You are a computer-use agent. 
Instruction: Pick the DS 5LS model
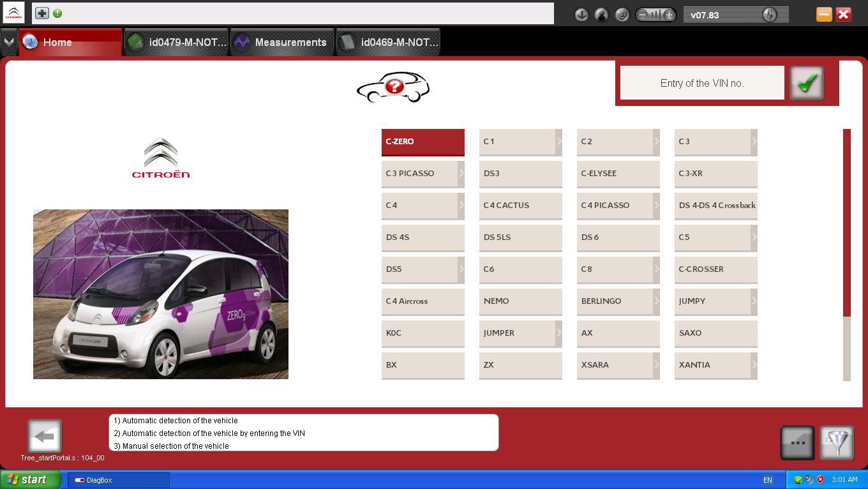(521, 237)
